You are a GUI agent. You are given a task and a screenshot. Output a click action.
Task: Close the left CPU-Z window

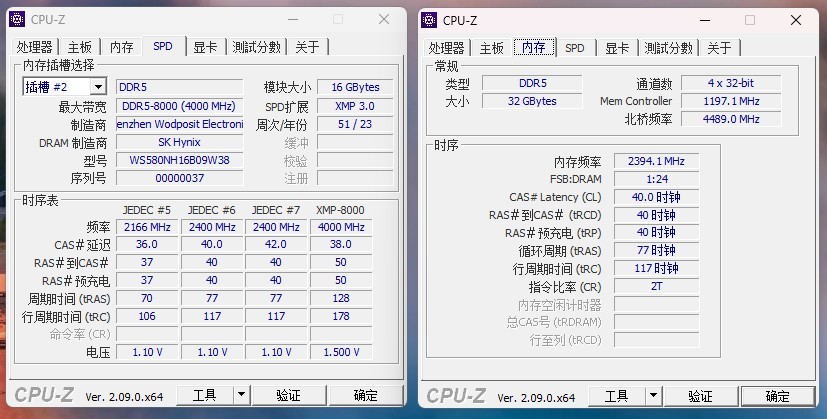pyautogui.click(x=384, y=20)
